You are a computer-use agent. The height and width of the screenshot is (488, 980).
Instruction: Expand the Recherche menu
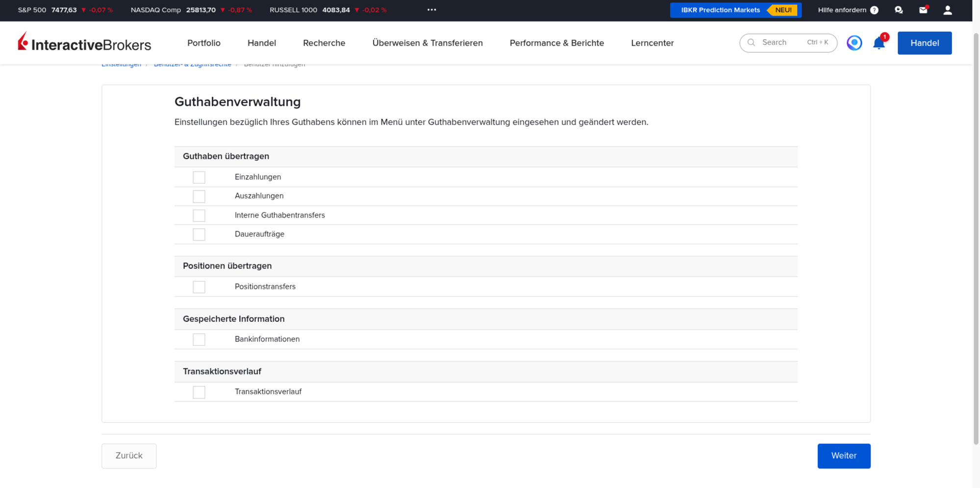point(324,43)
